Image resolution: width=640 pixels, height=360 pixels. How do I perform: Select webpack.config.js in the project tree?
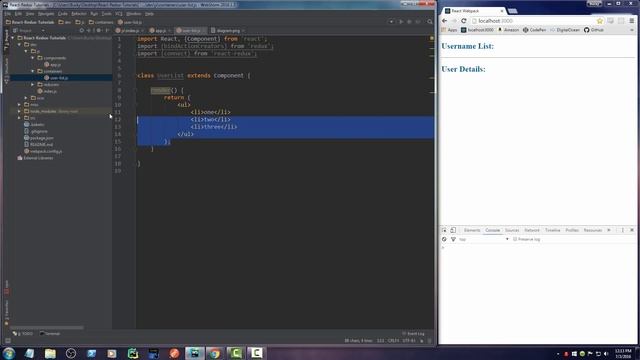[x=43, y=151]
